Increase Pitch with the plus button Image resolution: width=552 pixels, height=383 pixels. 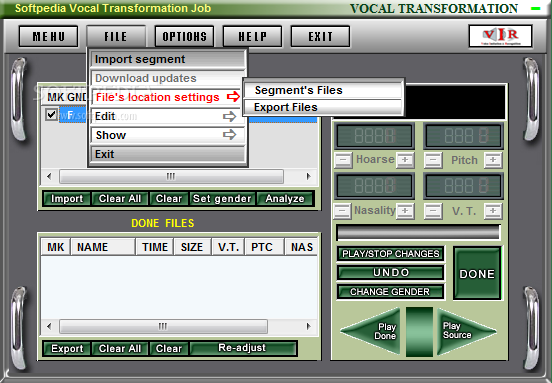click(x=493, y=160)
